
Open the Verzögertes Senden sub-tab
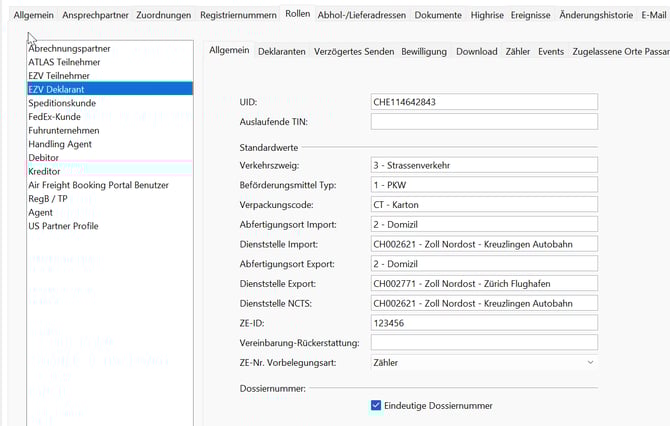(355, 51)
